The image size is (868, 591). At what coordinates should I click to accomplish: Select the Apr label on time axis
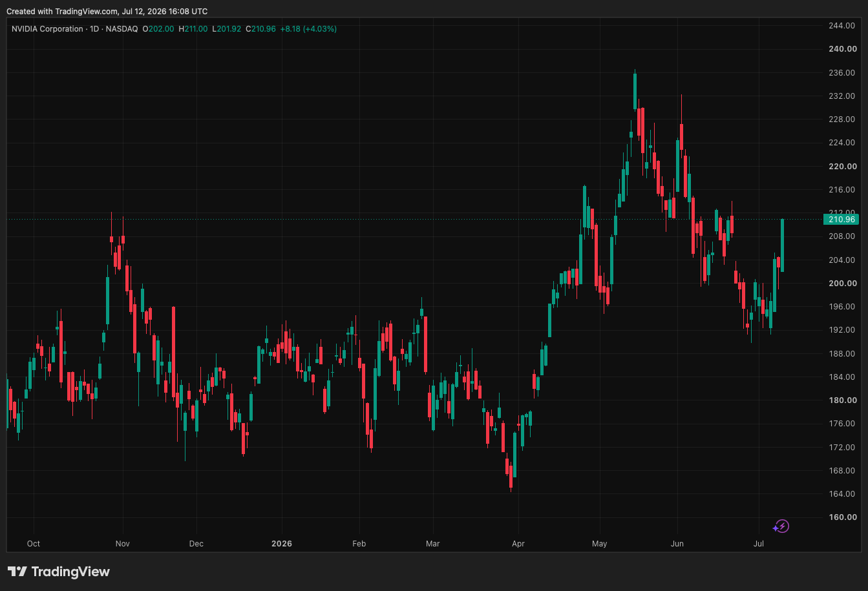click(518, 544)
